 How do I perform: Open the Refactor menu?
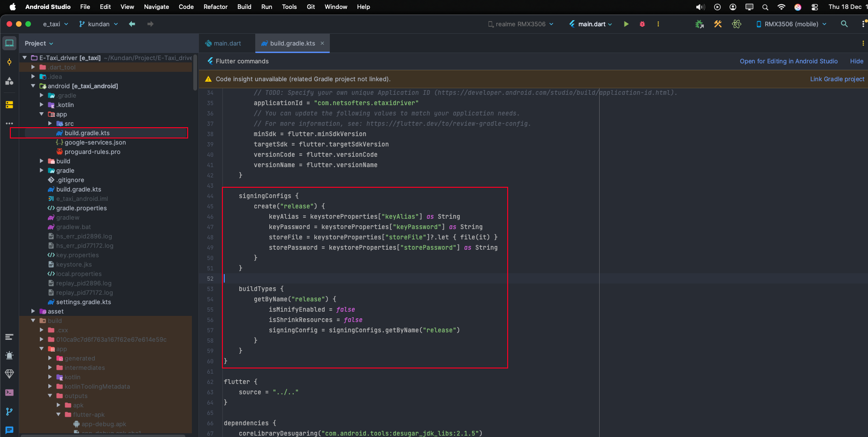(215, 7)
